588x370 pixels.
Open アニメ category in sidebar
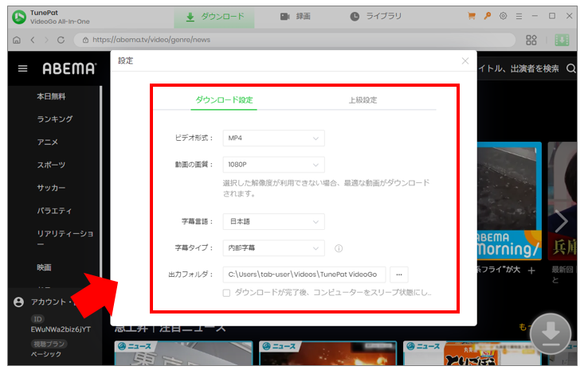[48, 142]
